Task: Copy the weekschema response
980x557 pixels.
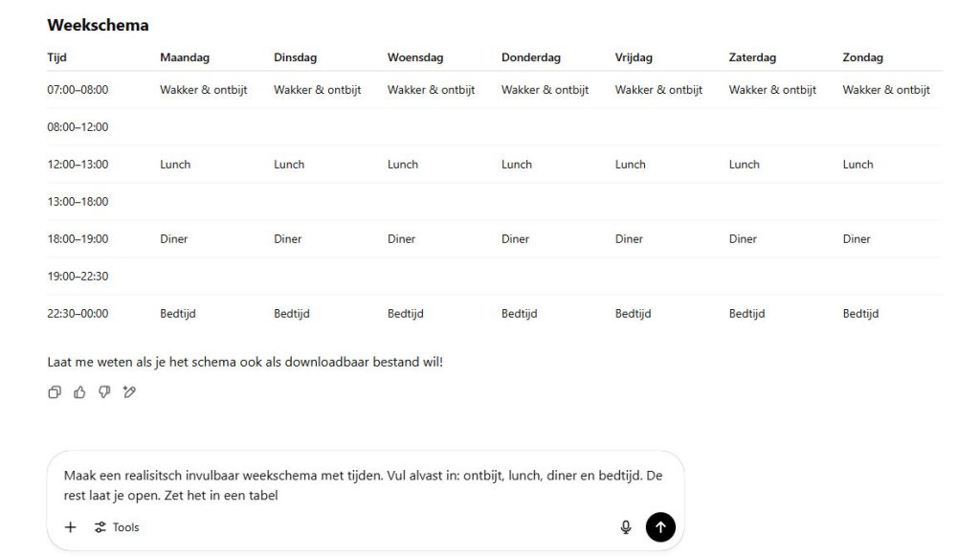Action: [x=55, y=391]
